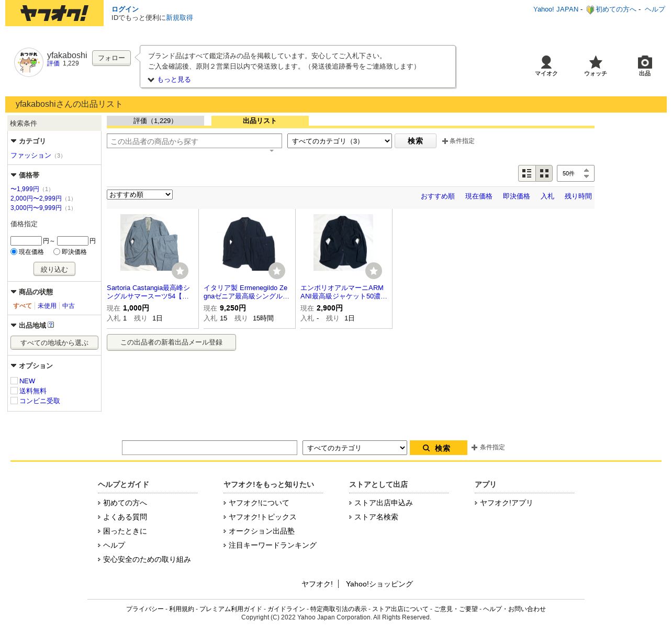Click the beginner mark icon near 初めての方へ
This screenshot has width=672, height=632.
(590, 9)
